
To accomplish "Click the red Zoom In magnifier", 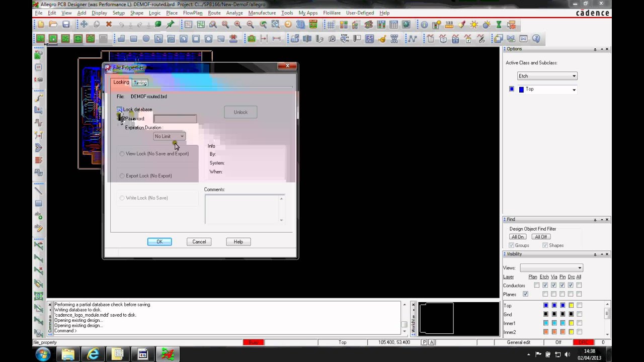I will click(x=237, y=24).
